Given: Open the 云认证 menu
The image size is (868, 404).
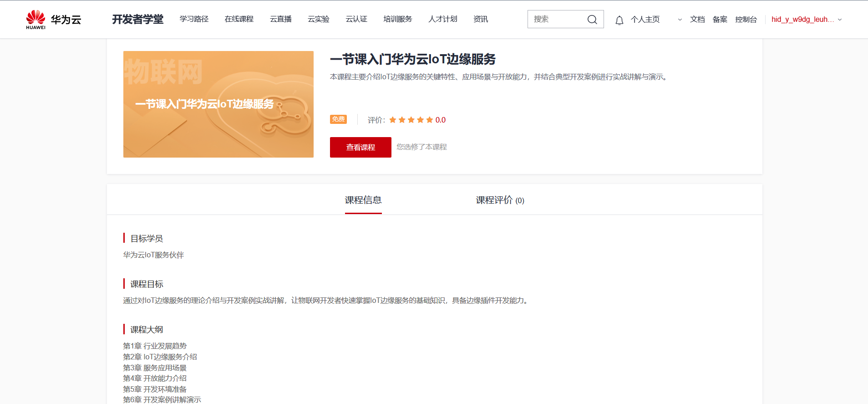Looking at the screenshot, I should point(356,19).
